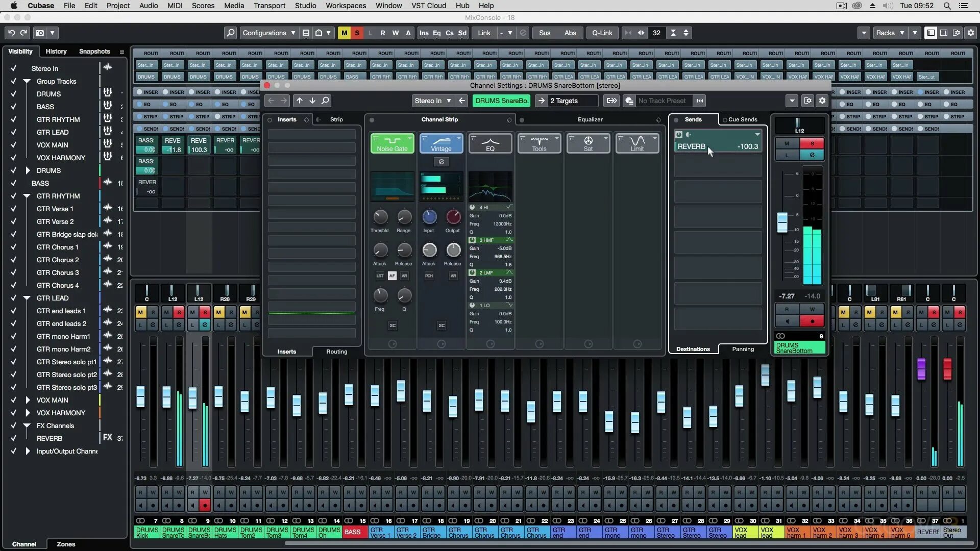
Task: Click the Q-Link button
Action: click(602, 33)
